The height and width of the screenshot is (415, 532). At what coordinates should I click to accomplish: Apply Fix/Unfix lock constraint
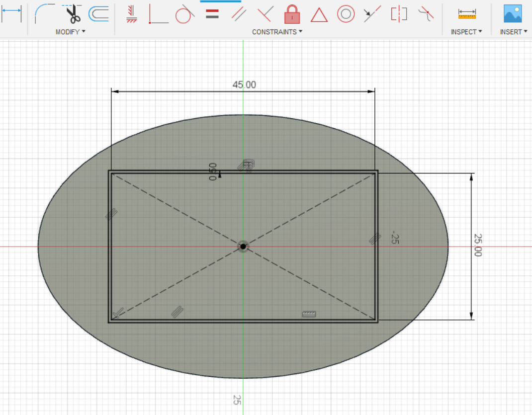pyautogui.click(x=292, y=14)
